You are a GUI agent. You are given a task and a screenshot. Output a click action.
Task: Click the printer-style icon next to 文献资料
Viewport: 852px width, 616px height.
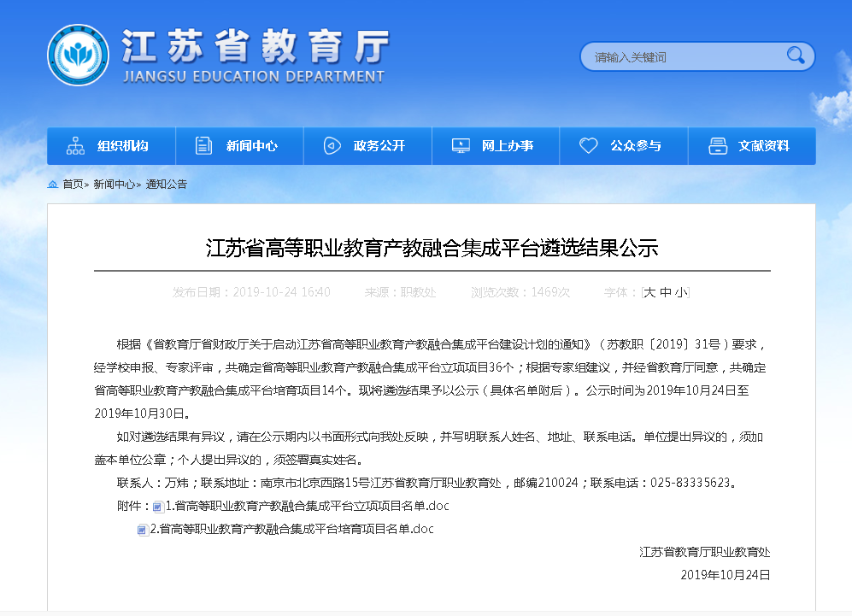(x=717, y=145)
